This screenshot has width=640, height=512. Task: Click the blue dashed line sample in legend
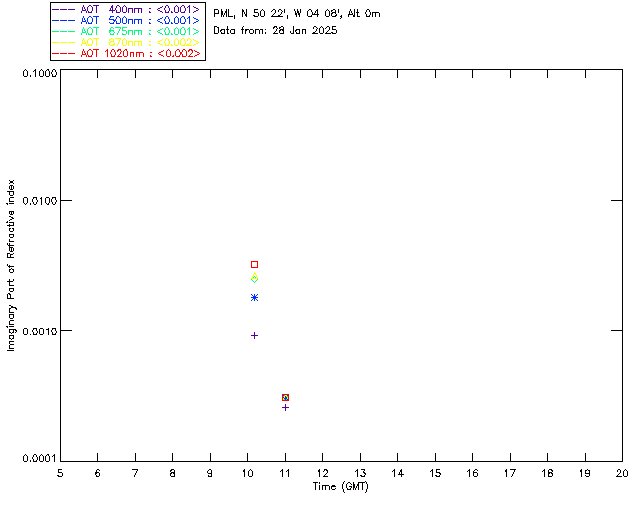click(64, 20)
